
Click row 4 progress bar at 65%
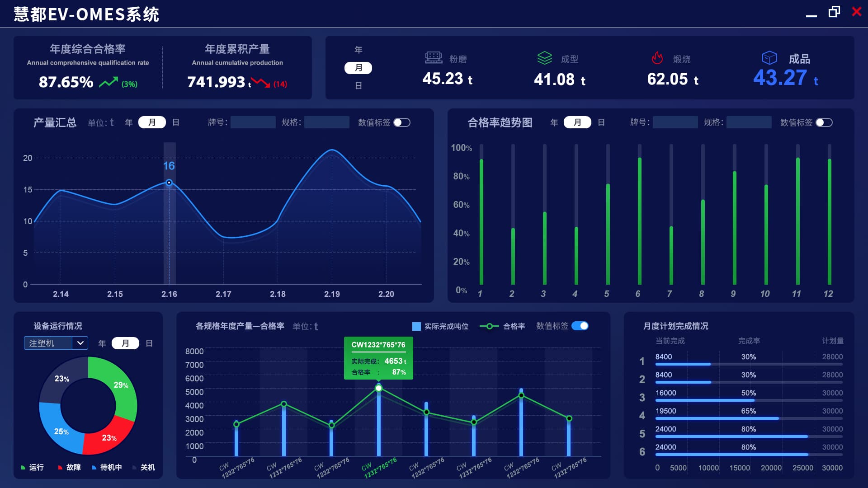pyautogui.click(x=717, y=418)
